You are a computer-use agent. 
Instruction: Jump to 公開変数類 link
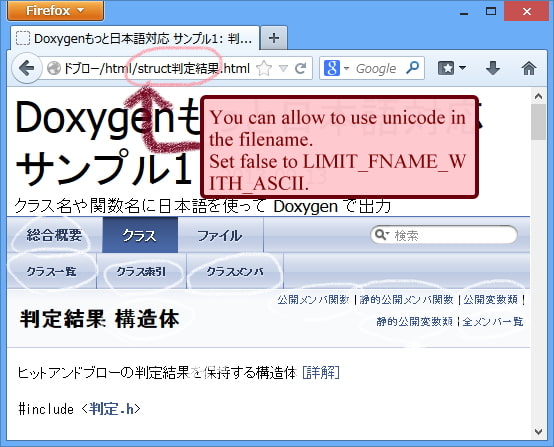pyautogui.click(x=490, y=300)
